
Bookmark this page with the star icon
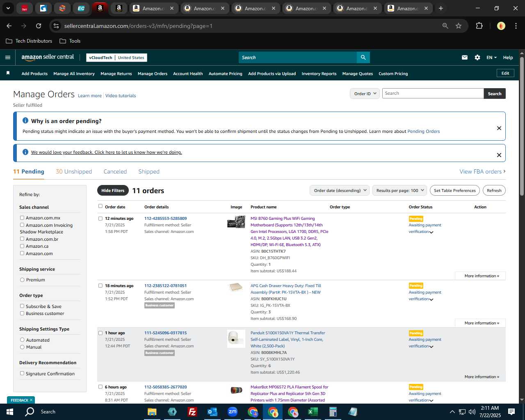(459, 26)
